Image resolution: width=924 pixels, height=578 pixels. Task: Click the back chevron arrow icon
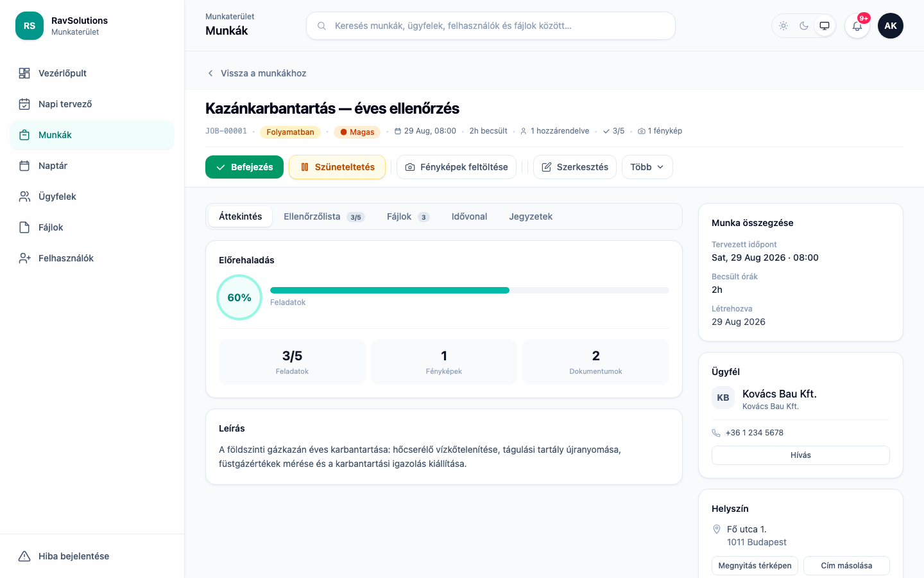210,73
